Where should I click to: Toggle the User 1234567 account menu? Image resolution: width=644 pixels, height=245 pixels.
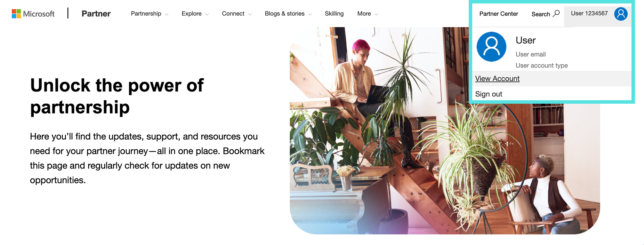pos(589,13)
